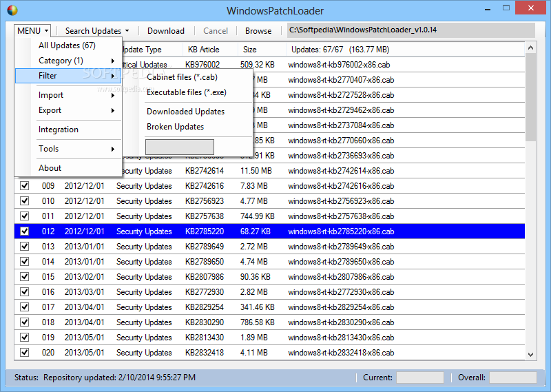
Task: Select size value 786.58 KB
Action: point(257,322)
